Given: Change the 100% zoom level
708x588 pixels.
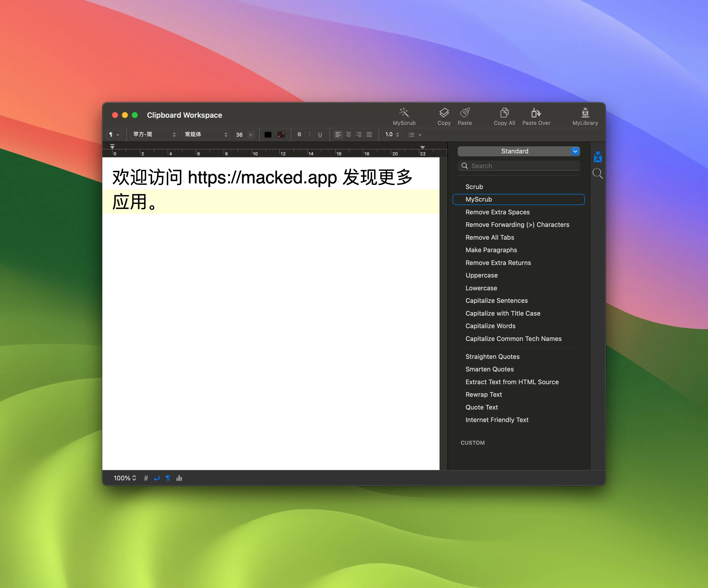Looking at the screenshot, I should coord(125,478).
